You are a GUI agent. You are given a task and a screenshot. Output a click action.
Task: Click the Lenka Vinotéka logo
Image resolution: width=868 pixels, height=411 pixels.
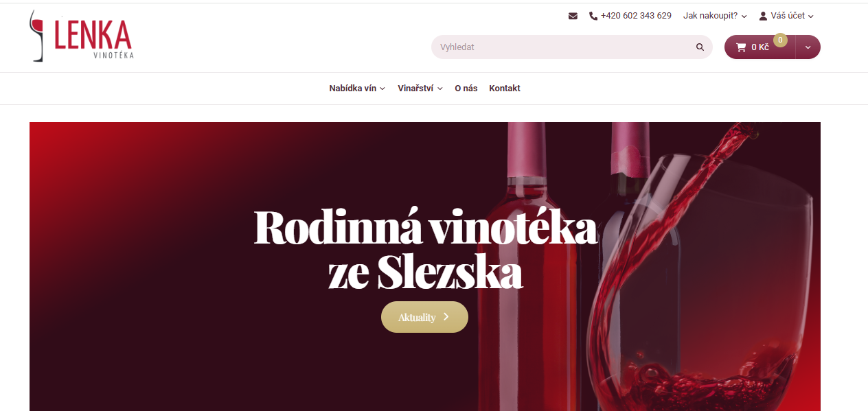[x=81, y=36]
